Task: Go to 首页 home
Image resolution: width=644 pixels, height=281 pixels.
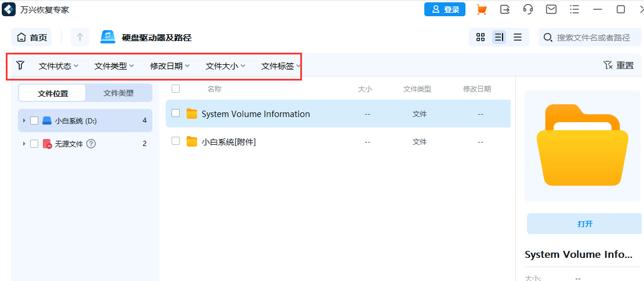Action: click(x=32, y=38)
